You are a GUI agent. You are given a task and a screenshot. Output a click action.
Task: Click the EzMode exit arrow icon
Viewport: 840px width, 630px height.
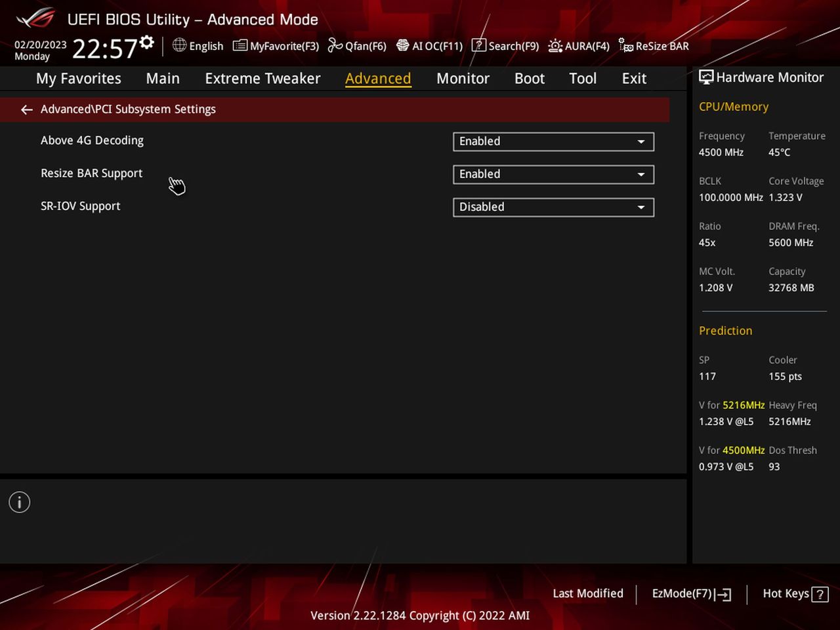pyautogui.click(x=724, y=595)
